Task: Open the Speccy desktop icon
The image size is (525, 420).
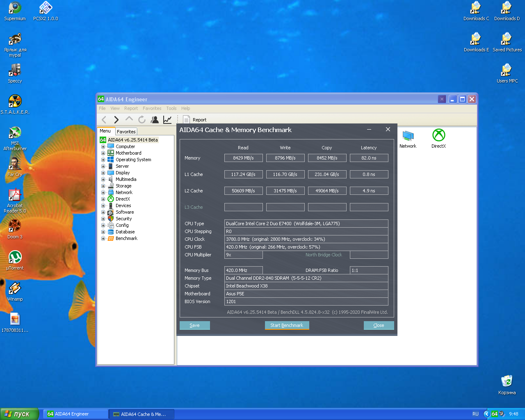Action: [15, 74]
